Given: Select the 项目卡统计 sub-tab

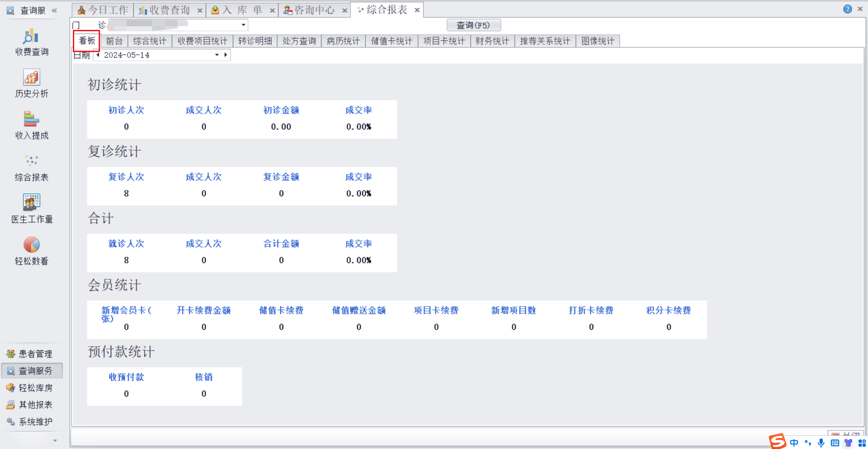Looking at the screenshot, I should (444, 41).
